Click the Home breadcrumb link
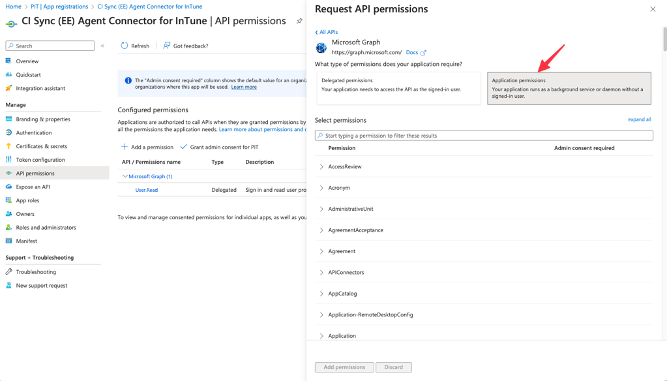 click(13, 6)
